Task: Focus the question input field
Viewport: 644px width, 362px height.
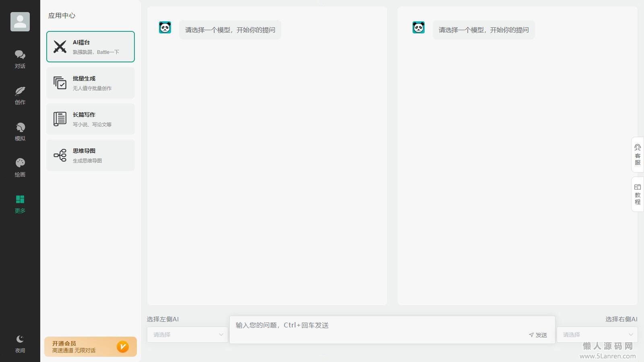Action: (378, 325)
